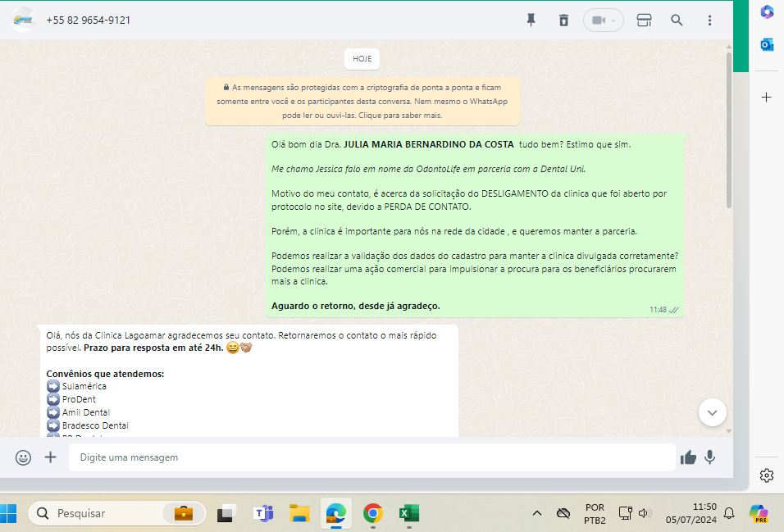This screenshot has height=532, width=784.
Task: Open Copilot preview on the taskbar
Action: pyautogui.click(x=759, y=513)
